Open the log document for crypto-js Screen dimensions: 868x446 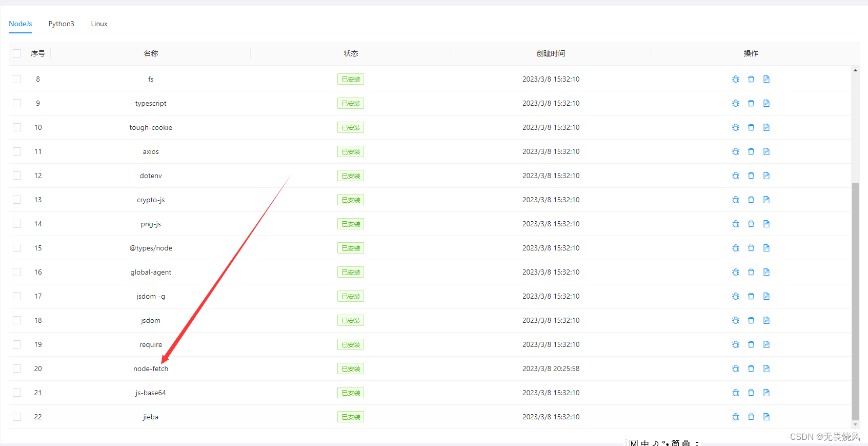click(766, 200)
